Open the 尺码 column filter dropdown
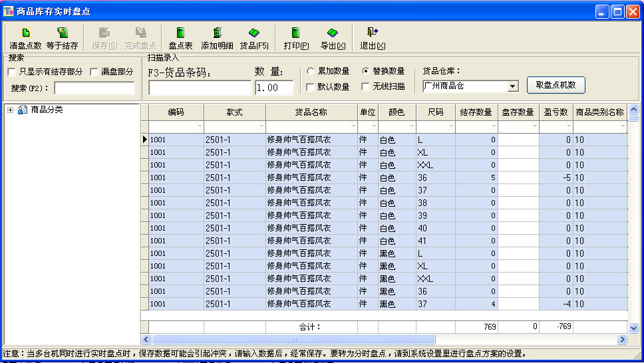The height and width of the screenshot is (363, 644). point(451,126)
